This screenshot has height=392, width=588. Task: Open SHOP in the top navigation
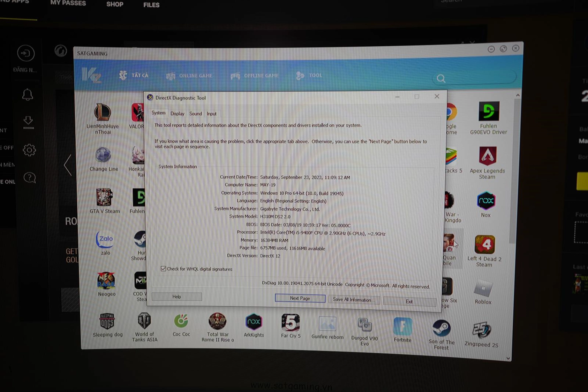coord(115,5)
